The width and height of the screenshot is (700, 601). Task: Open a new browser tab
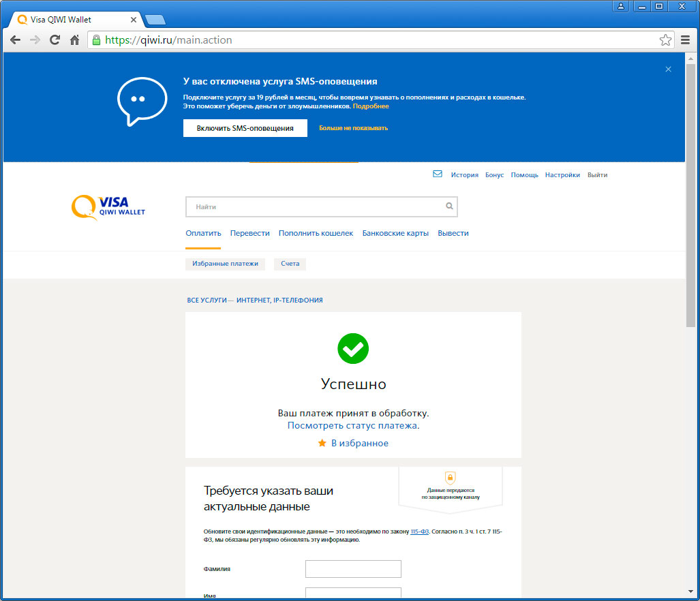coord(155,20)
